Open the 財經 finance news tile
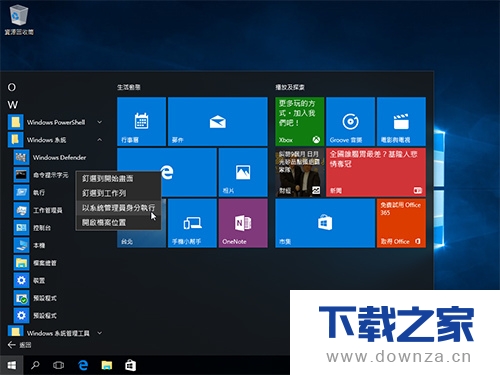The width and height of the screenshot is (500, 375). (299, 172)
